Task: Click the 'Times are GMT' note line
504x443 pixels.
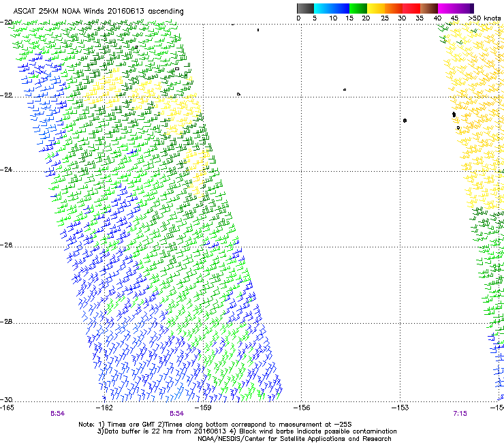Action: [215, 425]
